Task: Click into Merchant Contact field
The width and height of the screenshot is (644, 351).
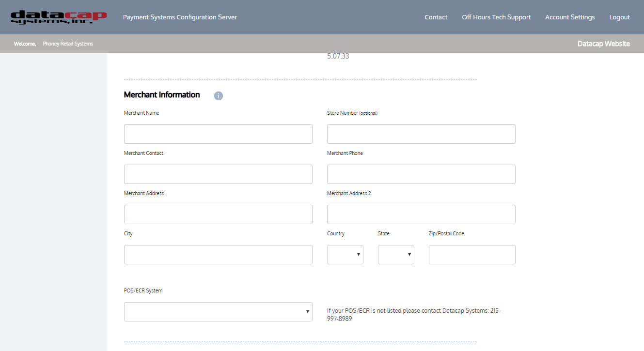Action: (x=218, y=174)
